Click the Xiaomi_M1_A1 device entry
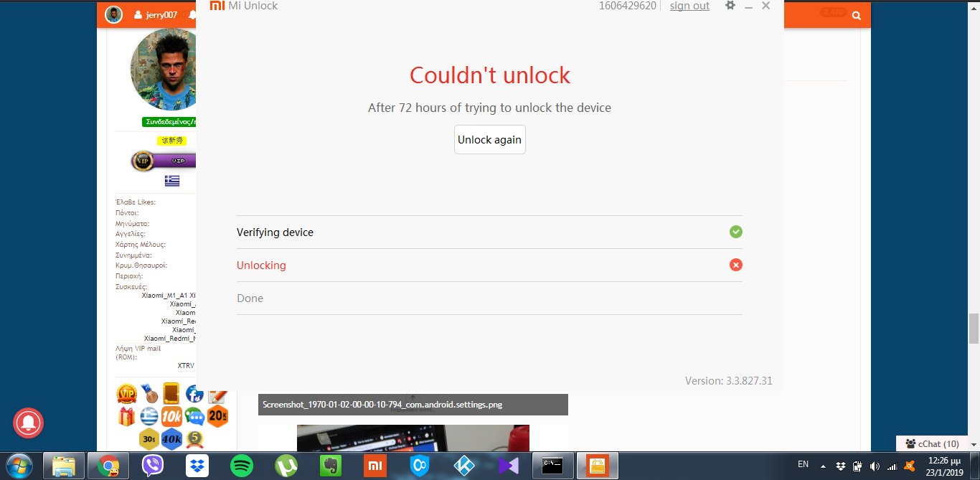This screenshot has height=480, width=980. (164, 296)
